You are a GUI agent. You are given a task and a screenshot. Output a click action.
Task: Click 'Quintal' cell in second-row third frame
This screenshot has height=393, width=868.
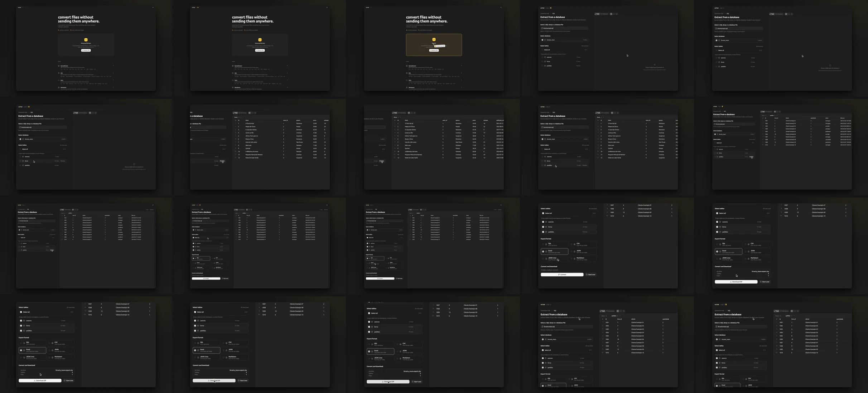click(x=408, y=149)
